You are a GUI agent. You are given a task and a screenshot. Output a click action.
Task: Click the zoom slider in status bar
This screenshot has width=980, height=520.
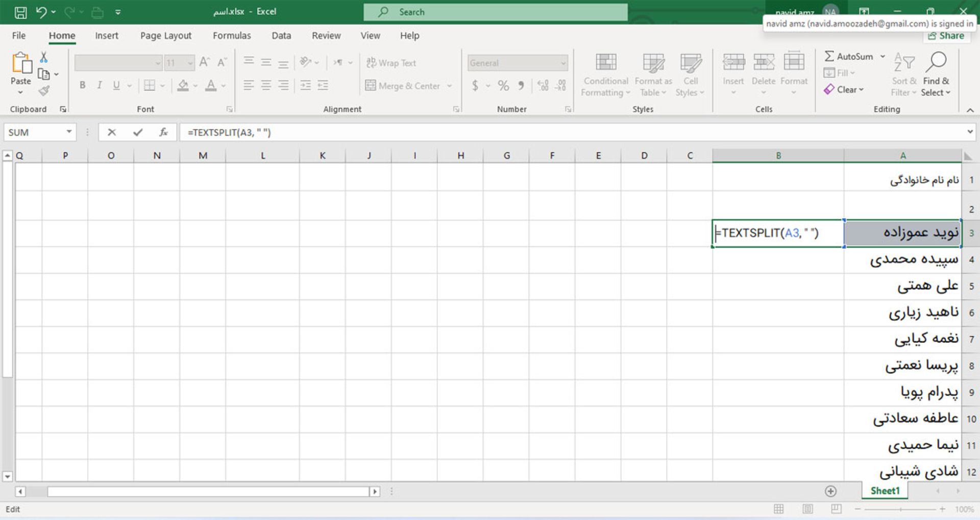click(x=900, y=509)
